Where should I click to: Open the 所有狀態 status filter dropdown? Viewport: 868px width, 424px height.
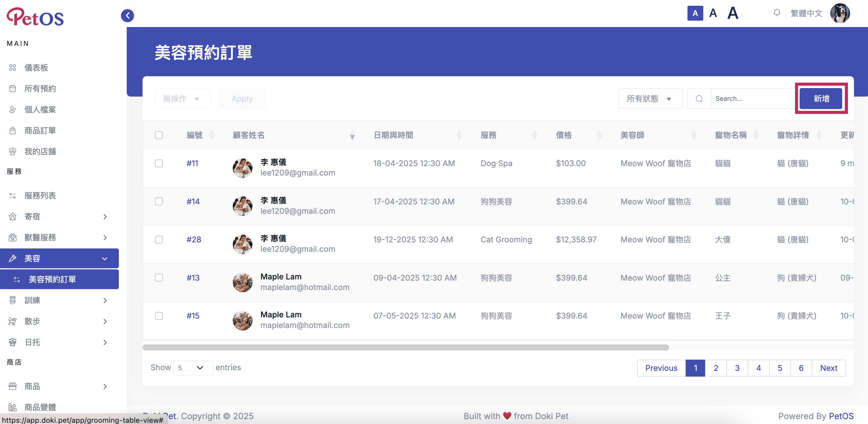click(650, 99)
